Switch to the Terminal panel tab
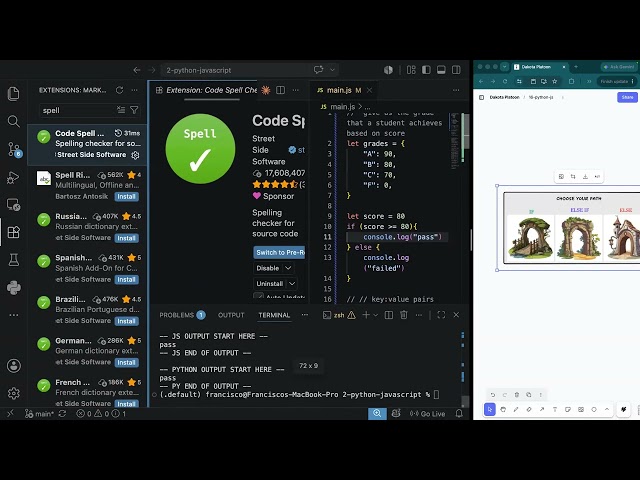Viewport: 640px width, 480px height. 274,315
